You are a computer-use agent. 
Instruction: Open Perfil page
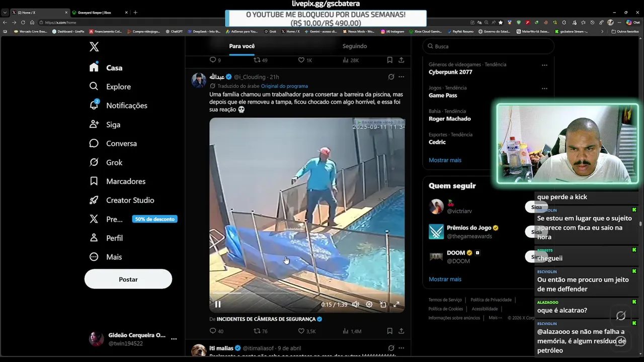106,238
